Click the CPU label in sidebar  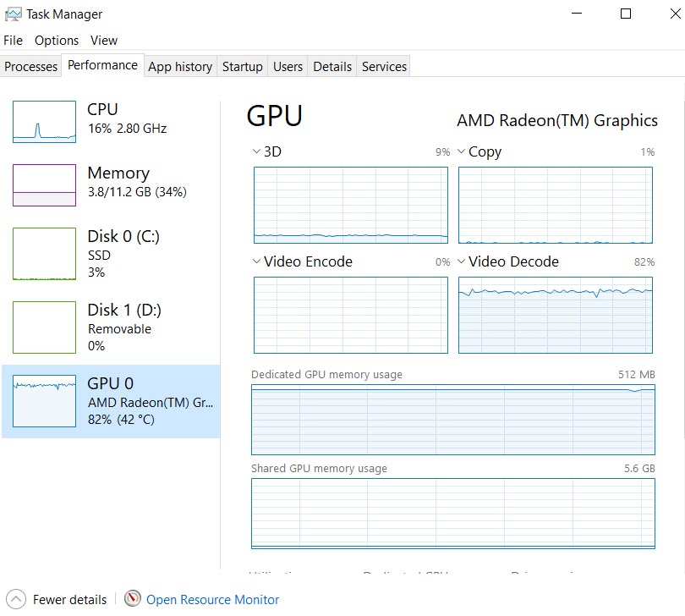pyautogui.click(x=102, y=109)
